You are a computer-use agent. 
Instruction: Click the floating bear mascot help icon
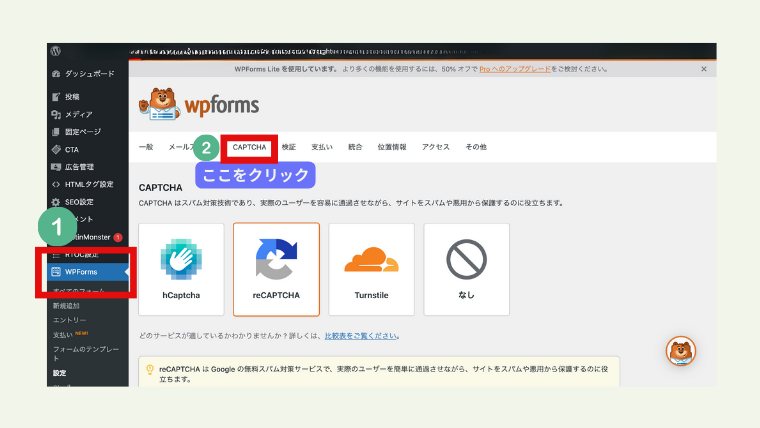(681, 350)
